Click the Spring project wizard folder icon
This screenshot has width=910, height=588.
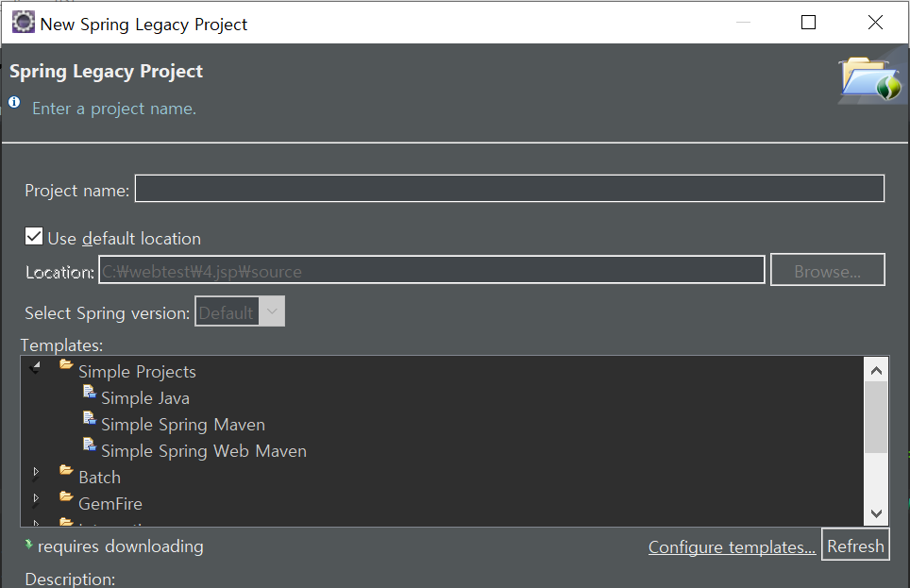coord(870,78)
